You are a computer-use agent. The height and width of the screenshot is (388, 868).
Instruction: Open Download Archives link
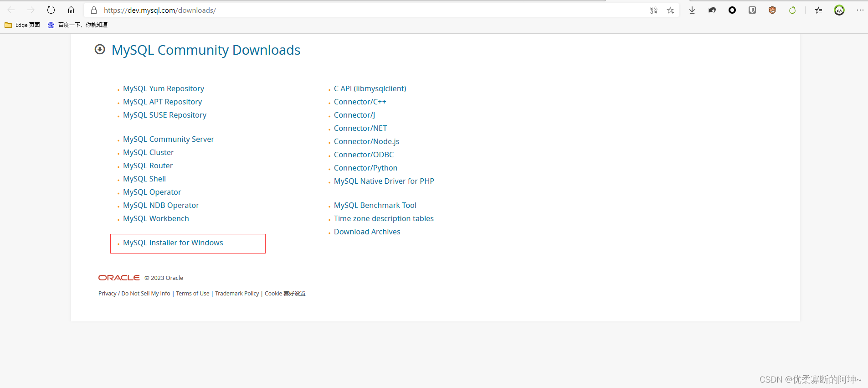[367, 232]
